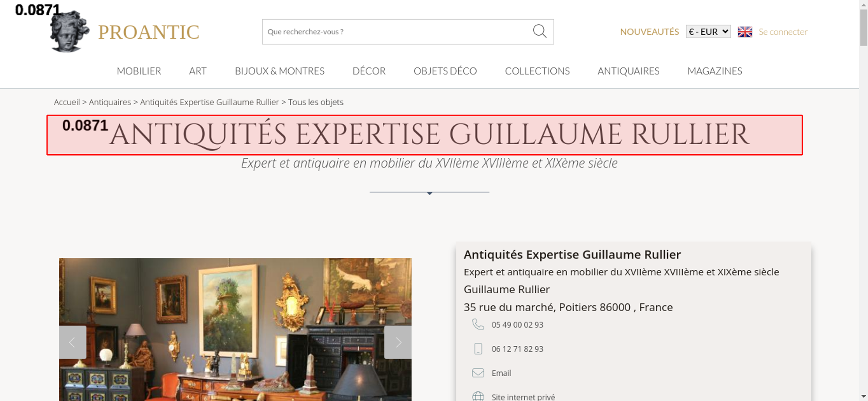
Task: Click the search magnifier icon
Action: (539, 31)
